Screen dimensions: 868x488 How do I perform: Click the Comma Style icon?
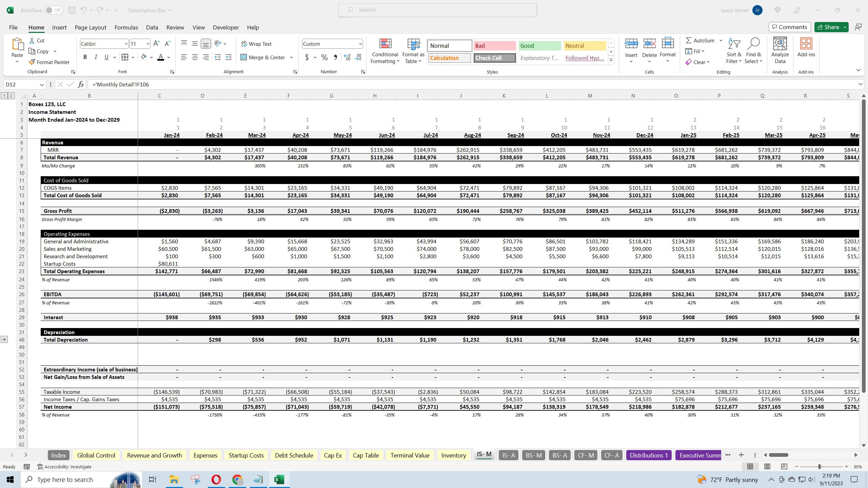coord(335,57)
